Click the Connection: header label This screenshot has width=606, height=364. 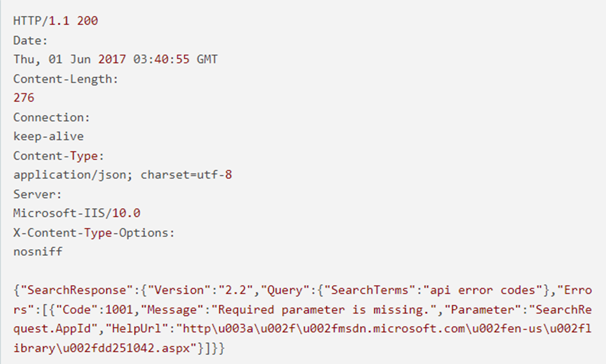[52, 117]
